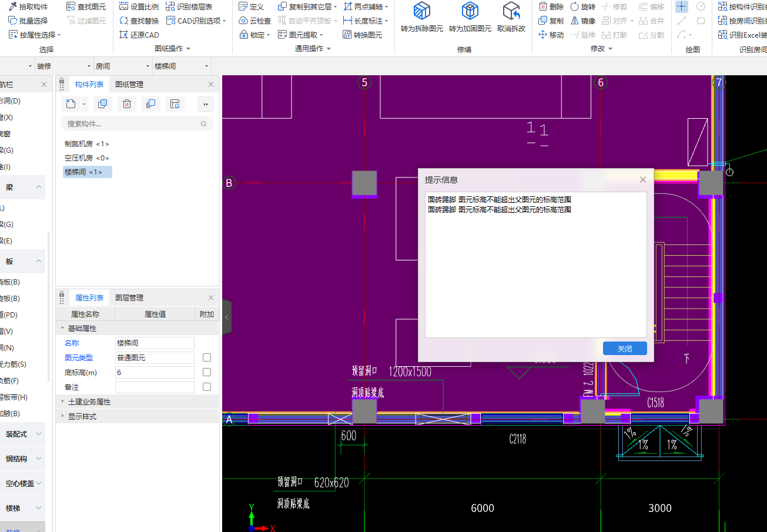Select 空压机房 <0> in component list
Screen dimensions: 767x532
pyautogui.click(x=87, y=158)
